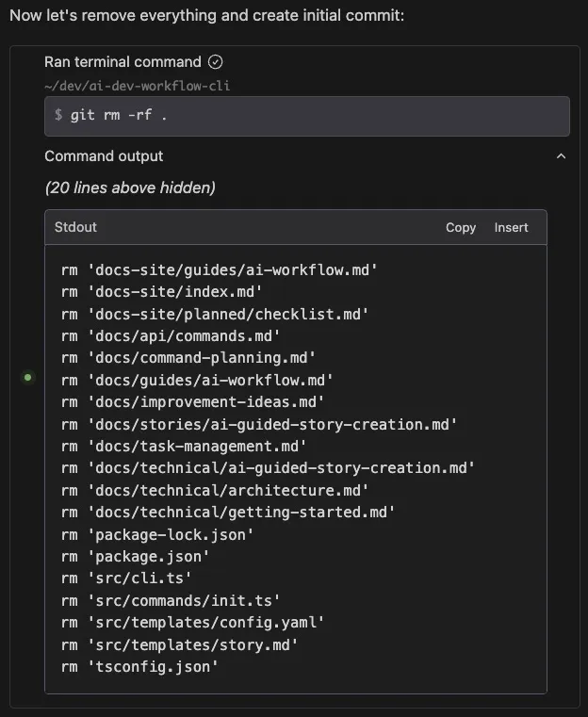This screenshot has width=588, height=717.
Task: Click the rm 'src/commands/init.ts' line
Action: click(x=171, y=600)
